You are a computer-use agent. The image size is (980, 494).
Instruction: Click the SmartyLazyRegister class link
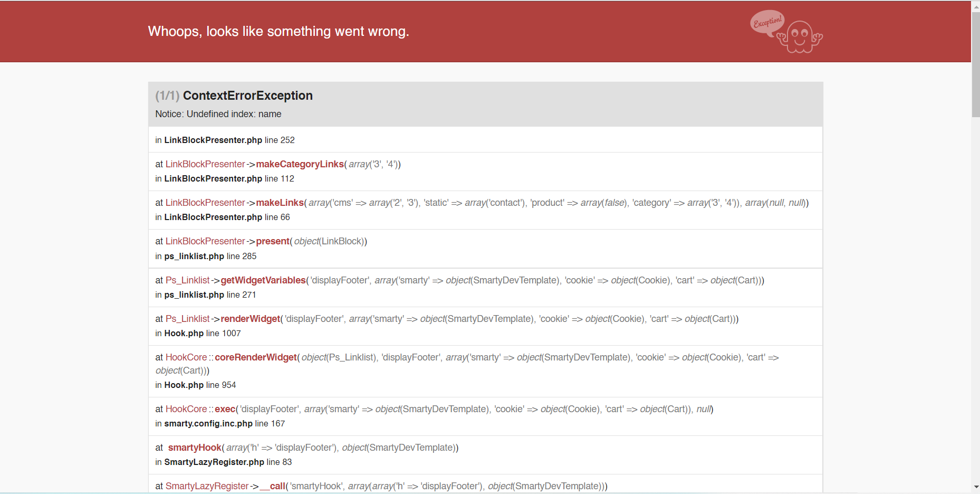tap(207, 486)
